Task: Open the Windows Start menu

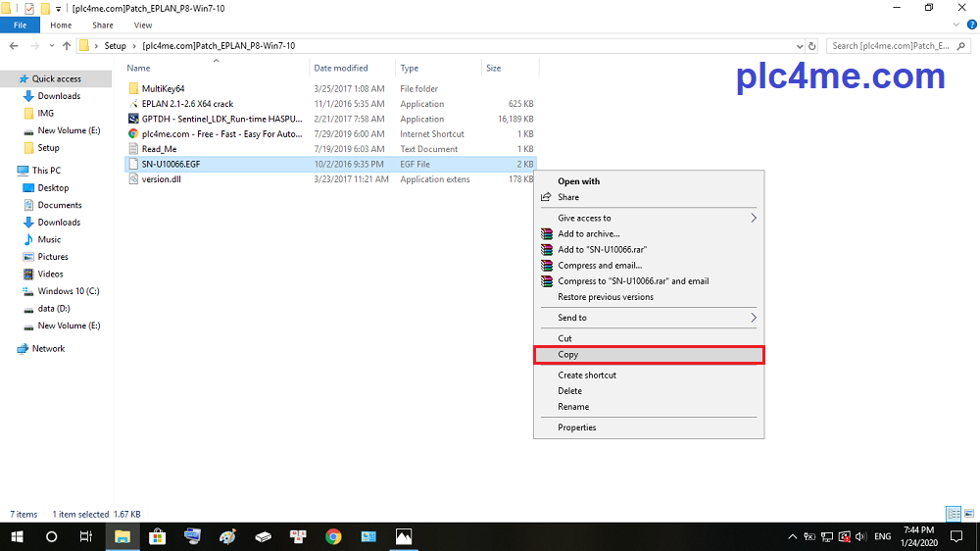Action: tap(17, 536)
